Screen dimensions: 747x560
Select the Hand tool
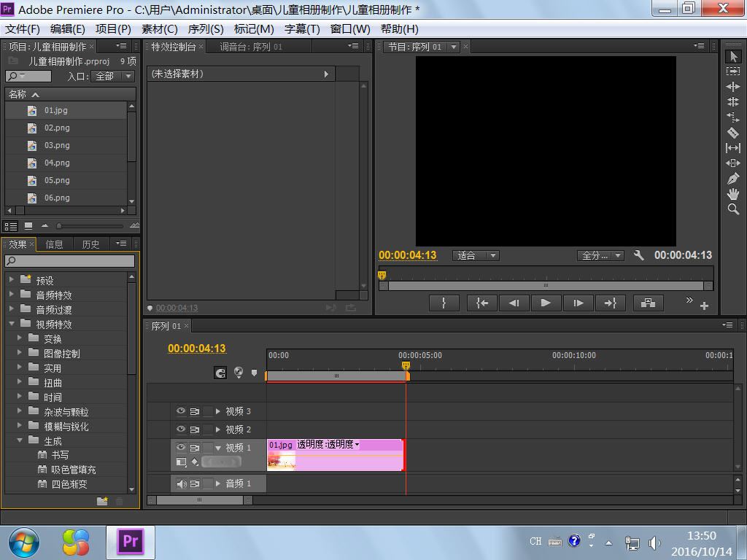(x=733, y=194)
